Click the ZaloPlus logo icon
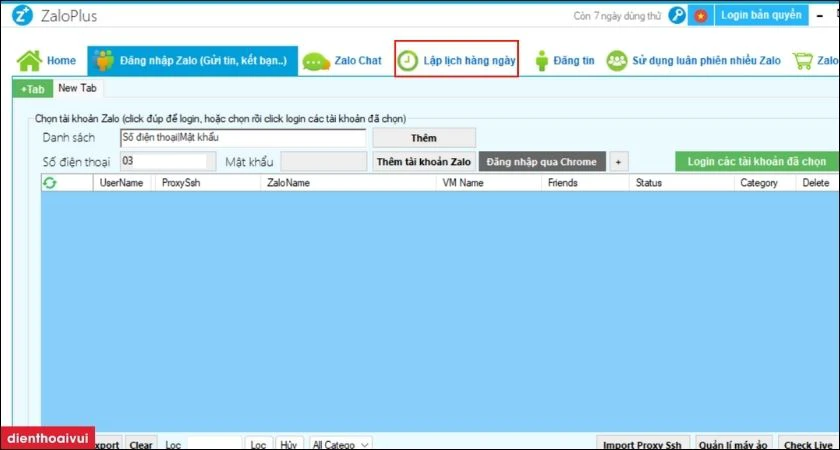Image resolution: width=840 pixels, height=450 pixels. [22, 16]
